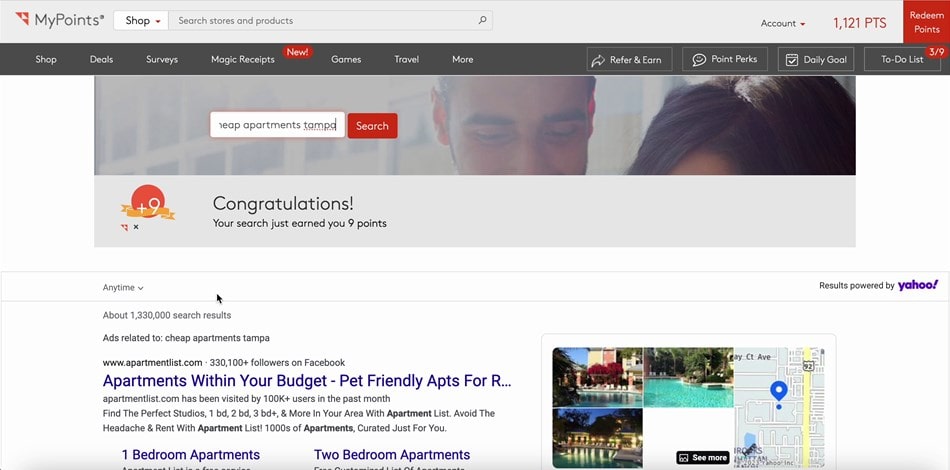Open the Shop dropdown beside search
Screen dimensions: 950x470
pos(141,21)
